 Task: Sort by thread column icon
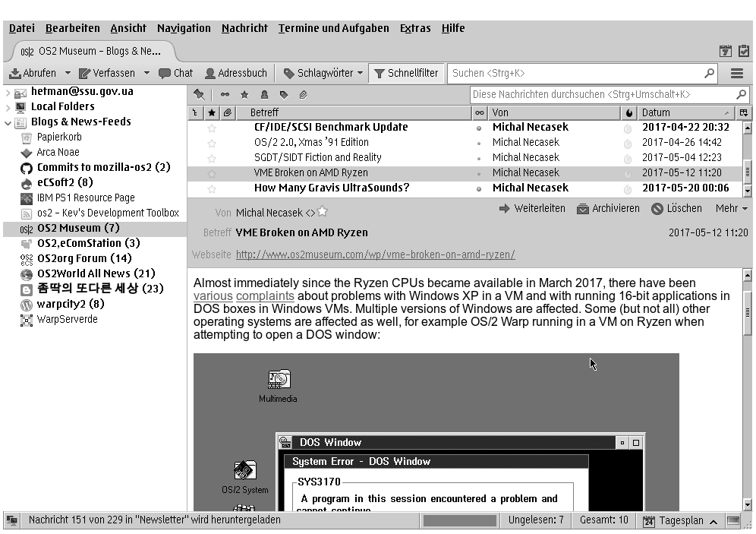tap(195, 113)
